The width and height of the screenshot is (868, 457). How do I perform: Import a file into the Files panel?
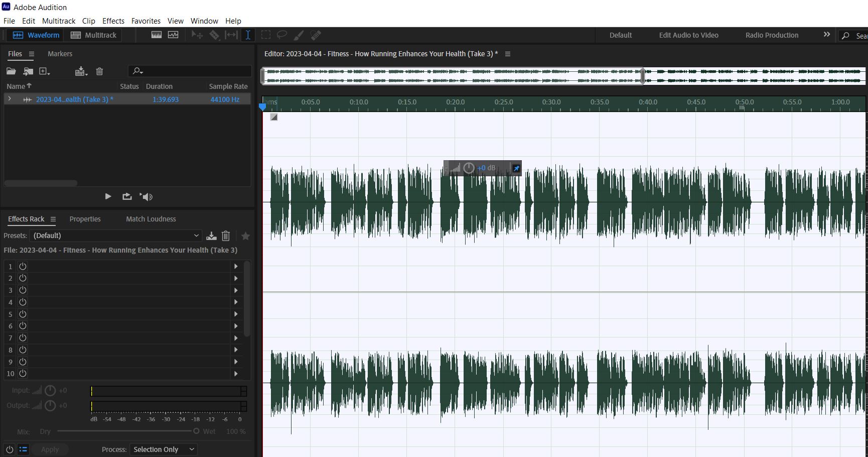(28, 71)
